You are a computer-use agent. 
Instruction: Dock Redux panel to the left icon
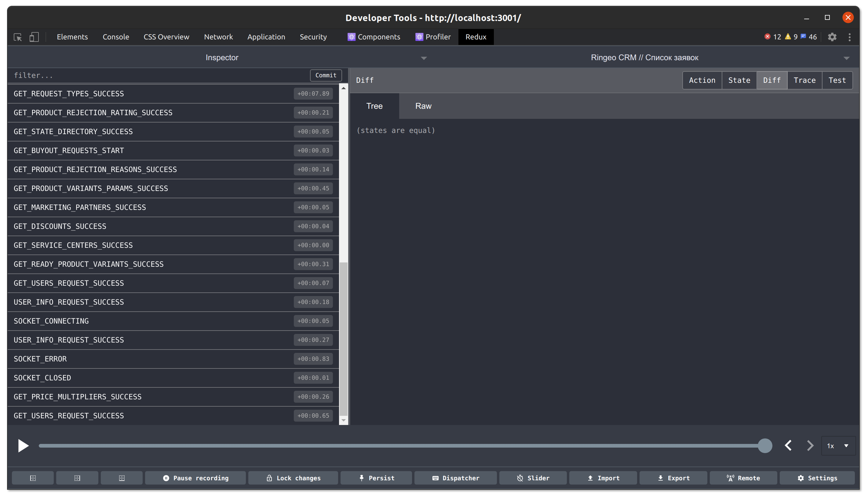33,478
